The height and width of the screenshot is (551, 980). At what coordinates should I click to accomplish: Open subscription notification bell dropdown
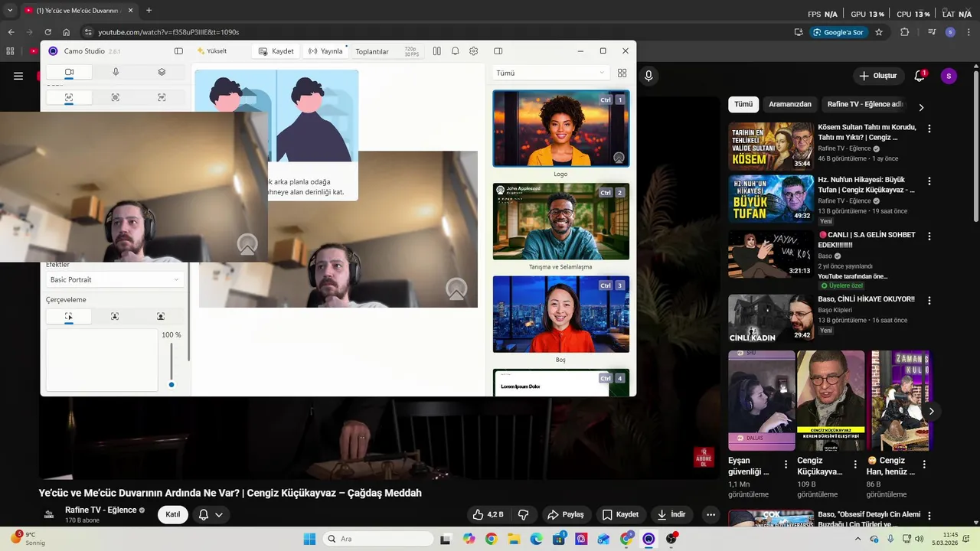click(211, 514)
